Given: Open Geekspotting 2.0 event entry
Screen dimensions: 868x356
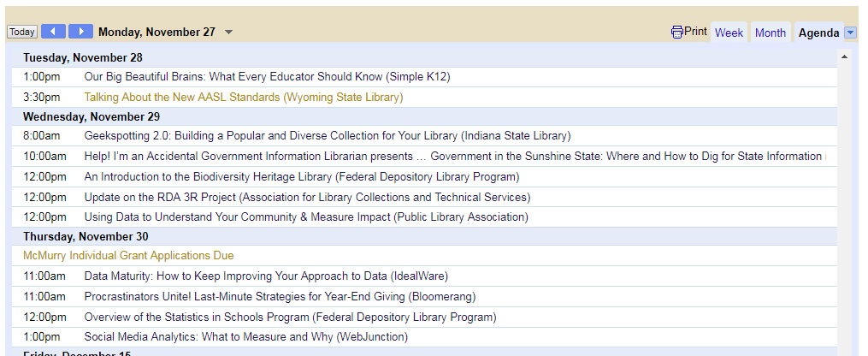Looking at the screenshot, I should pos(328,136).
